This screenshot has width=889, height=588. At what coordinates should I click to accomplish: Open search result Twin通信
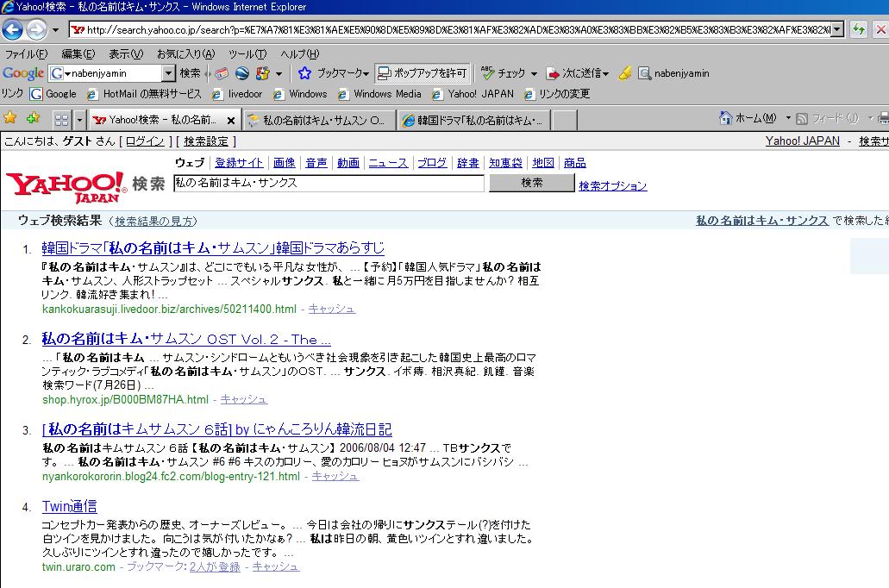click(69, 506)
